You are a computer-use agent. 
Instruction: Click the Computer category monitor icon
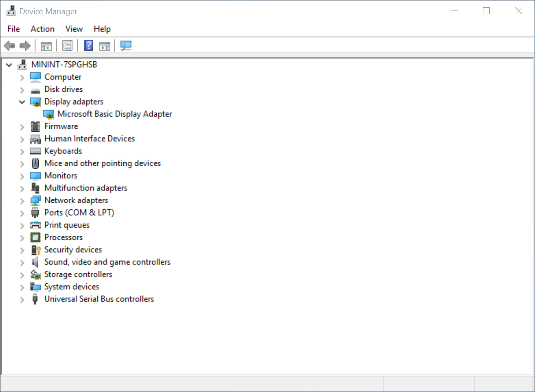point(36,77)
